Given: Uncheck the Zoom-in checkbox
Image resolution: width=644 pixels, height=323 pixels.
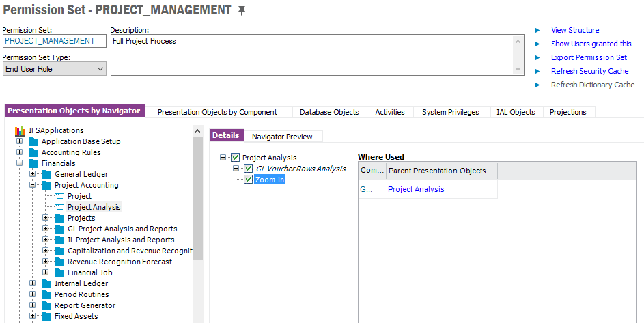Looking at the screenshot, I should click(x=249, y=180).
